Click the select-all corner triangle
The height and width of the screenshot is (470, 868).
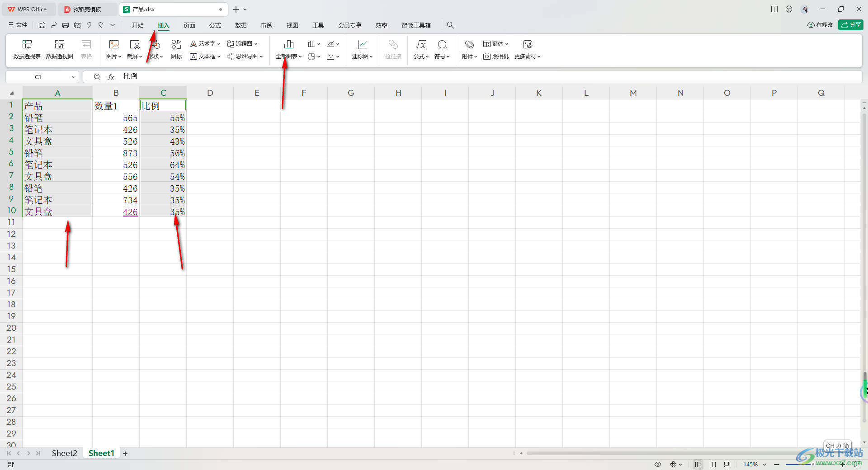tap(11, 93)
